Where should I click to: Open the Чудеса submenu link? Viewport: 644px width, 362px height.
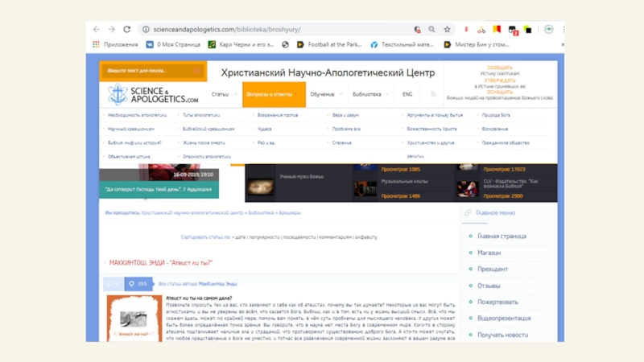(264, 129)
